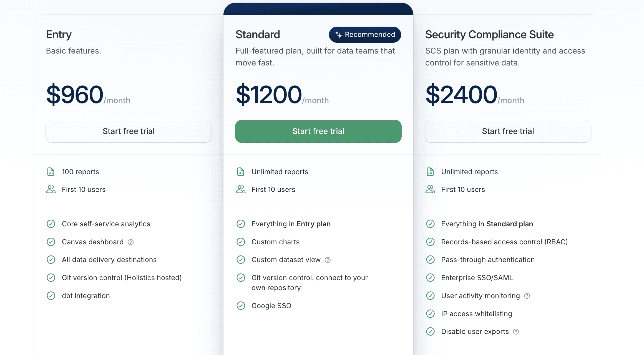Screen dimensions: 644x355
Task: Click help icon beside Custom dataset view
Action: [328, 260]
